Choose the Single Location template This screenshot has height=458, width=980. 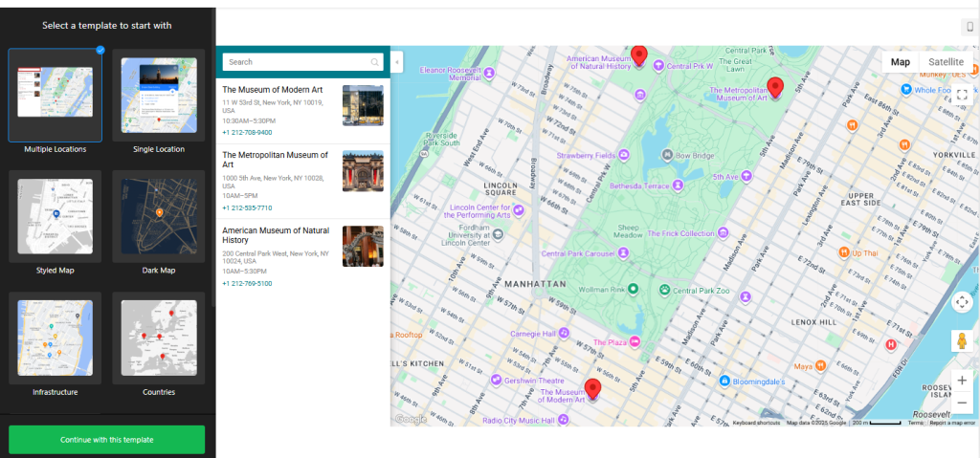pos(159,95)
